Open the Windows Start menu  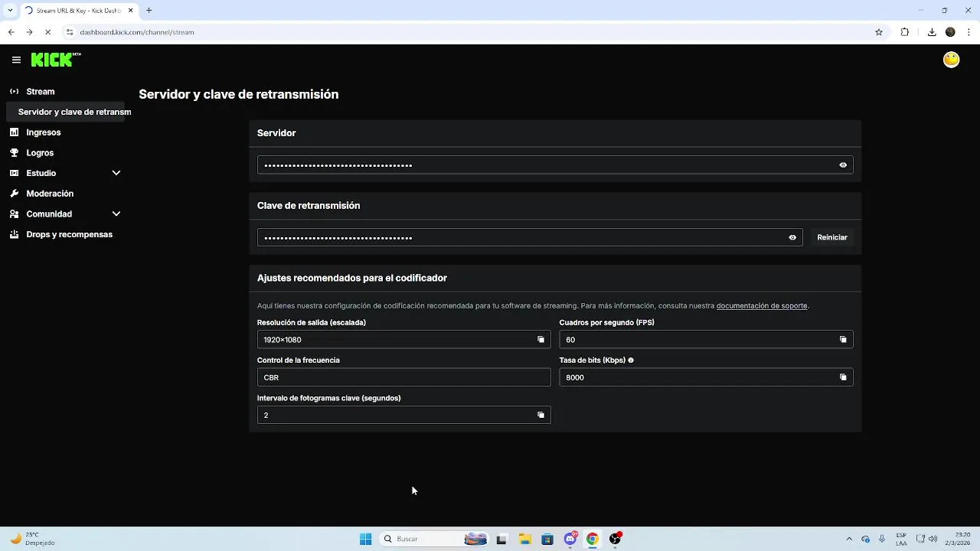(x=366, y=539)
